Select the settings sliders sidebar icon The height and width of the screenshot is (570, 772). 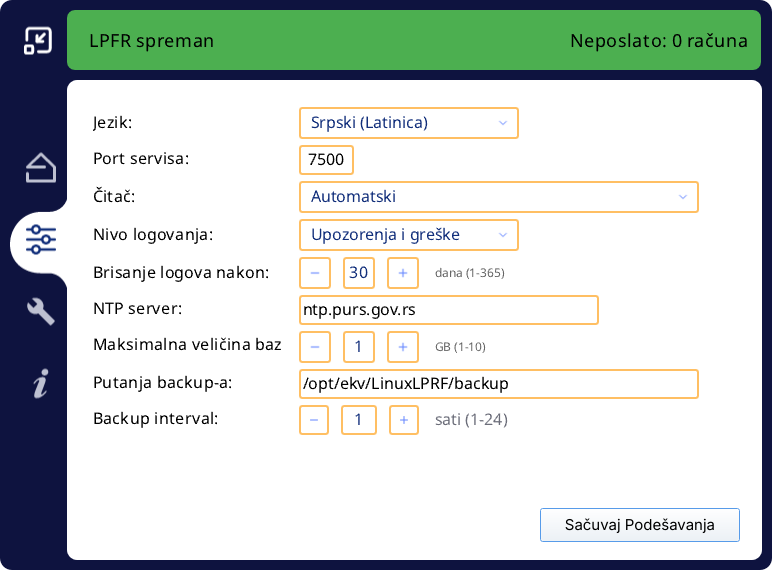click(x=40, y=240)
